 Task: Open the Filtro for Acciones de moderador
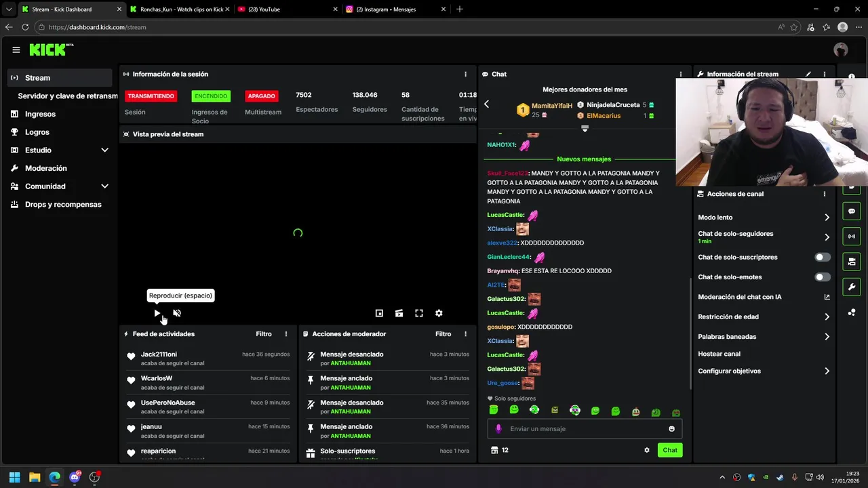click(x=443, y=334)
